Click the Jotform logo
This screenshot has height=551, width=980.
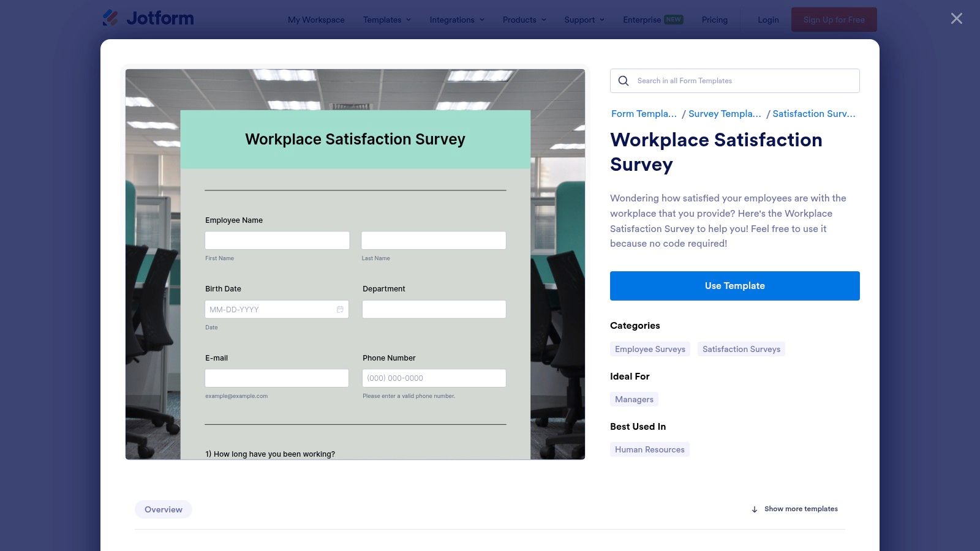tap(148, 18)
